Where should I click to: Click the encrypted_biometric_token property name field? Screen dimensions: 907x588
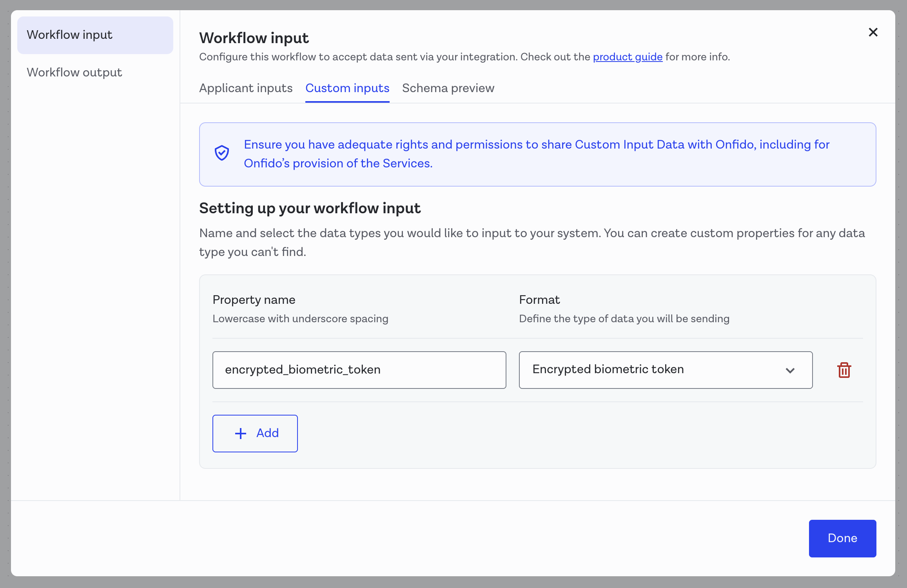pos(359,370)
